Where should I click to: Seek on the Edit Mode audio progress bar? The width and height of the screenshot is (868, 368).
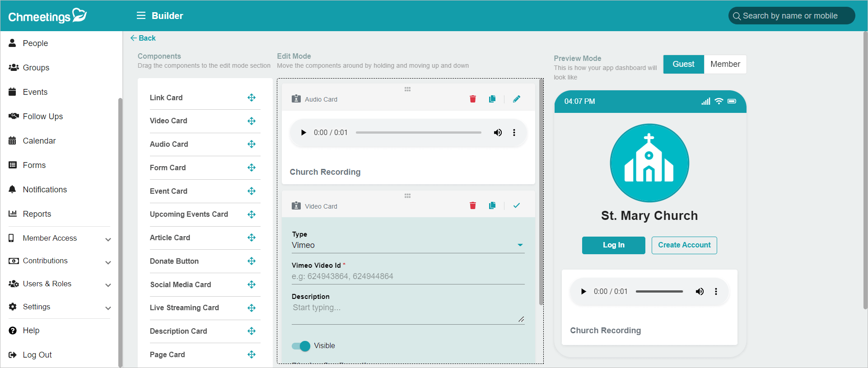coord(418,133)
